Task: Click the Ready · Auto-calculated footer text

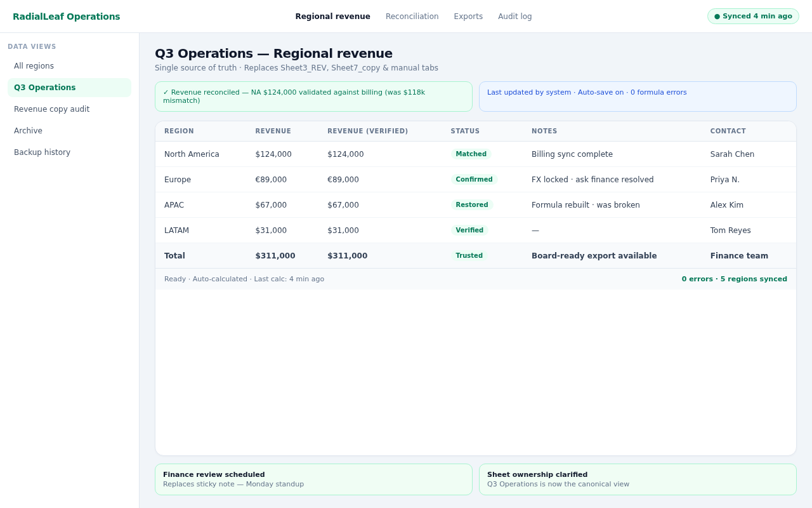Action: coord(244,279)
